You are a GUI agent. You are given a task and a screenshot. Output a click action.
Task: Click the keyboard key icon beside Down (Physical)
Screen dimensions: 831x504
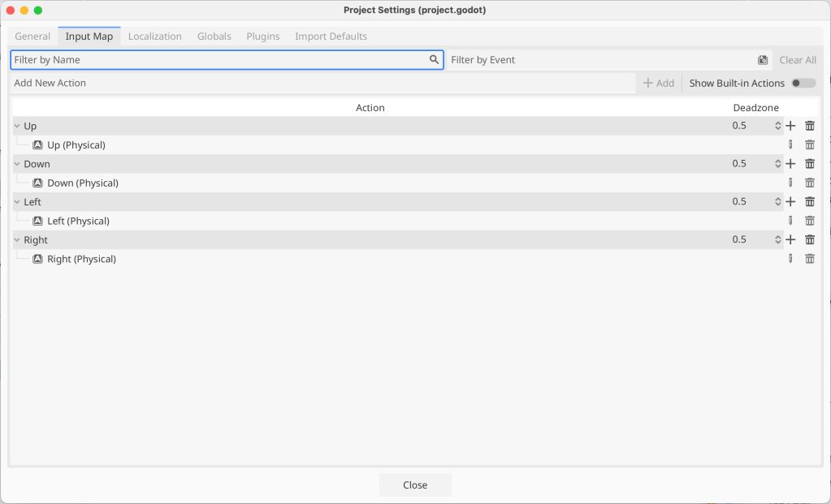(38, 183)
